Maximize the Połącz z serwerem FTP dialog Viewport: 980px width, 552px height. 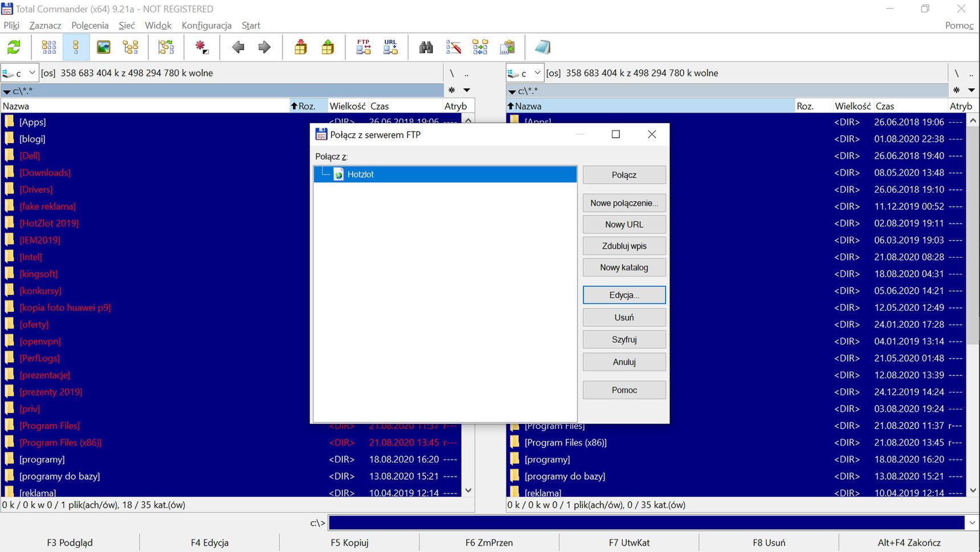[616, 135]
